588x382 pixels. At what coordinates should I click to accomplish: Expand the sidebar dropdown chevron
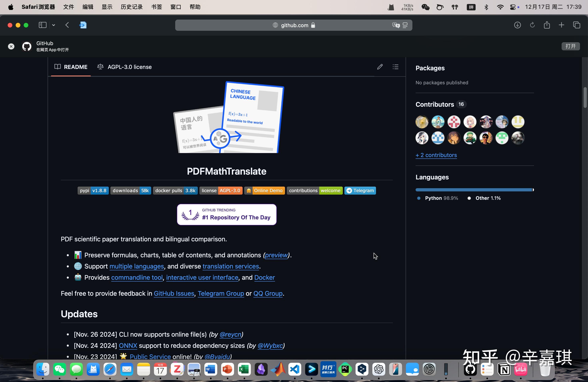pyautogui.click(x=54, y=25)
